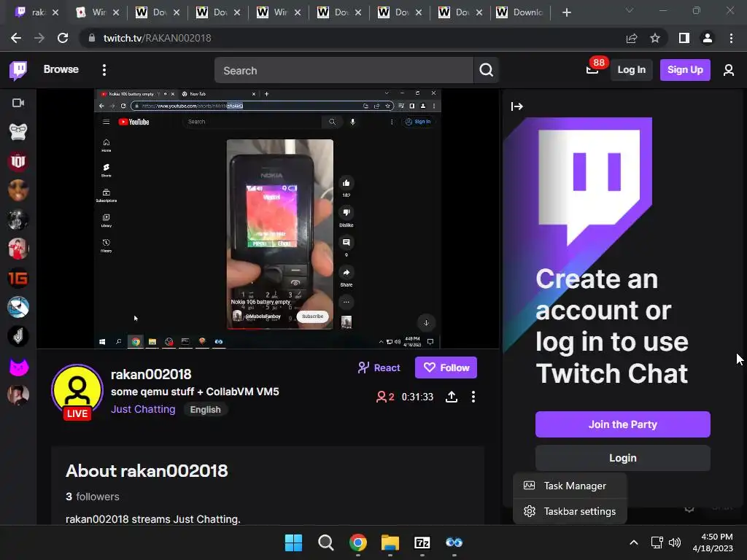Open File Explorer from the taskbar

(390, 542)
